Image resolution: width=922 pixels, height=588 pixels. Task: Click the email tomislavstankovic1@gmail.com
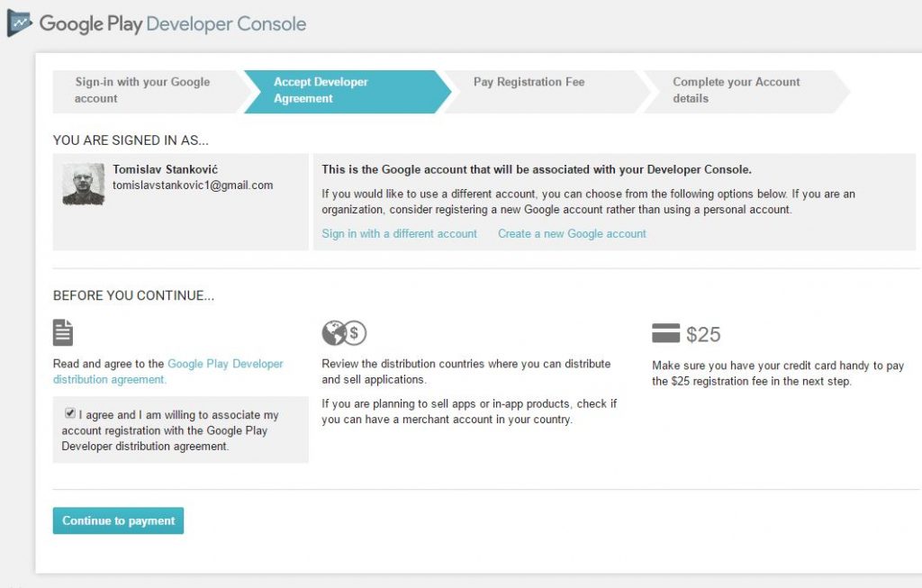click(x=193, y=185)
